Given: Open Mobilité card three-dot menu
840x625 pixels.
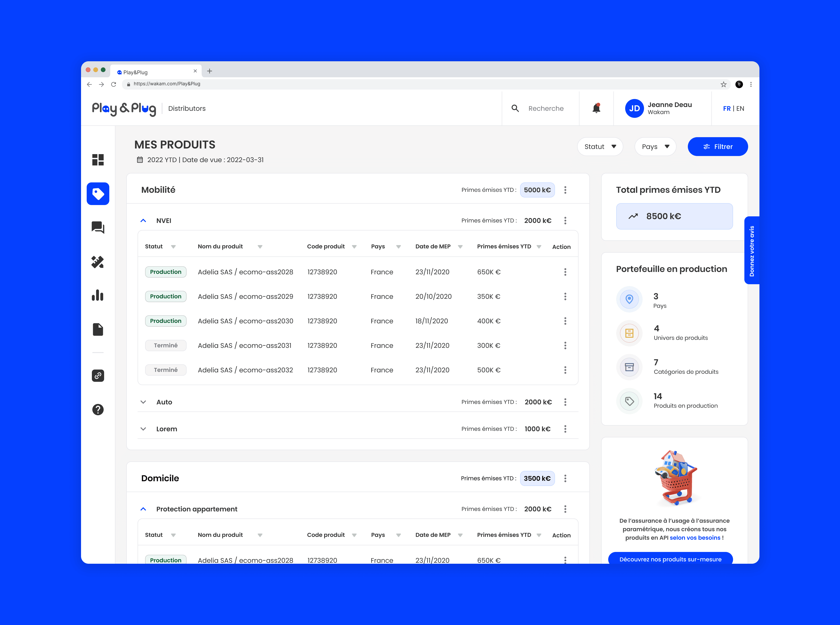Looking at the screenshot, I should click(565, 190).
